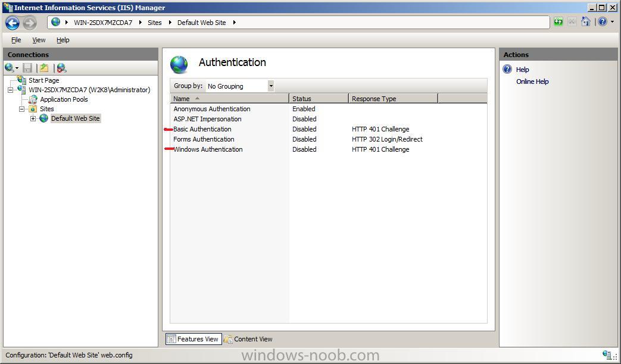Click the IIS Manager title bar icon

tap(8, 8)
